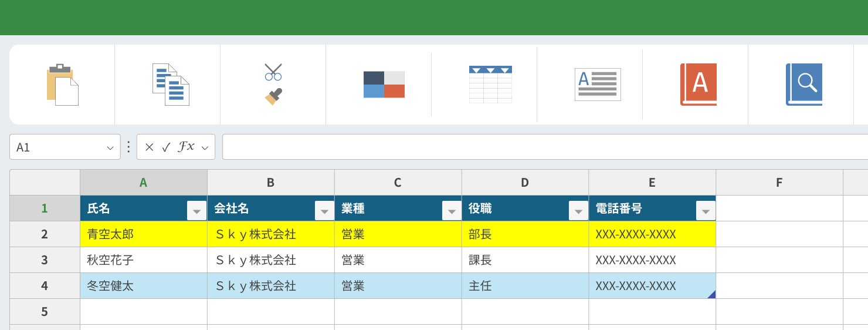Click the cancel X in formula bar
This screenshot has height=330, width=868.
(x=149, y=147)
